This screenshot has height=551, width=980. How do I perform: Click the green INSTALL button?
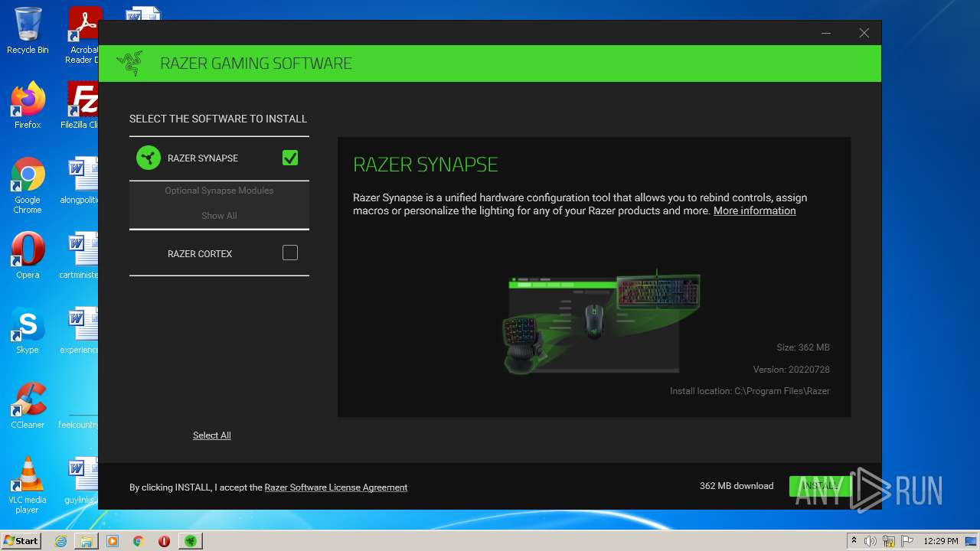820,486
